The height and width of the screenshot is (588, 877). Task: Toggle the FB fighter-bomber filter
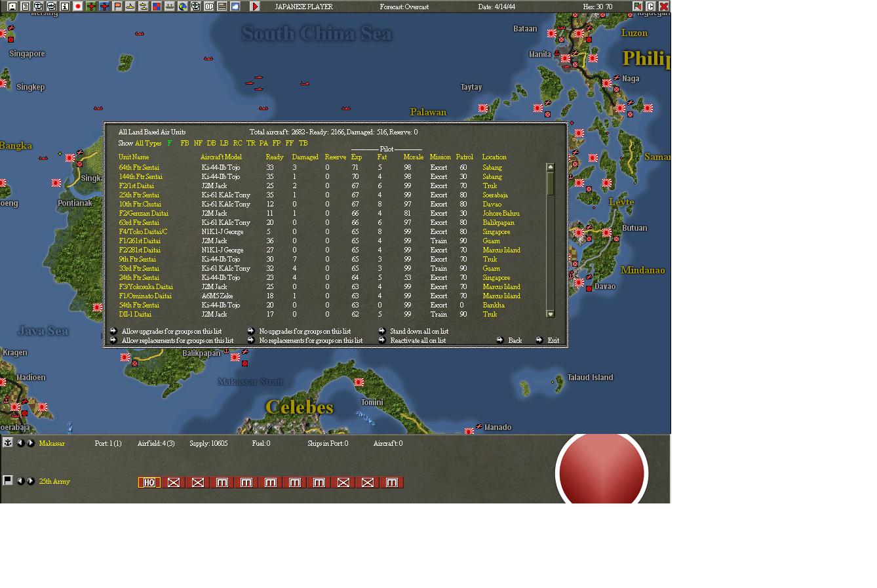(x=185, y=143)
